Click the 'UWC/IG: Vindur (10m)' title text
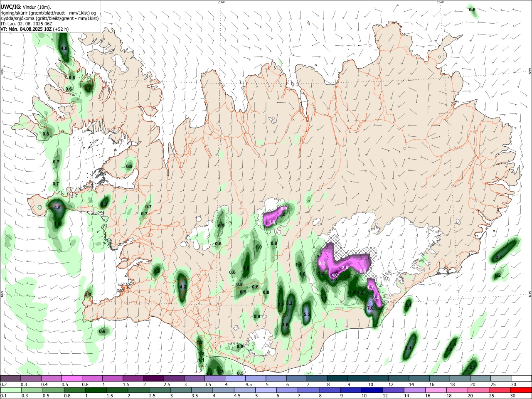Image resolution: width=532 pixels, height=399 pixels. pos(25,7)
